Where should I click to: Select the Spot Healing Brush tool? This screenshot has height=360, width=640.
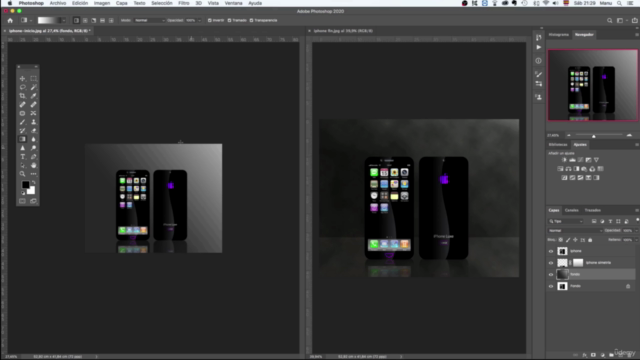(22, 104)
